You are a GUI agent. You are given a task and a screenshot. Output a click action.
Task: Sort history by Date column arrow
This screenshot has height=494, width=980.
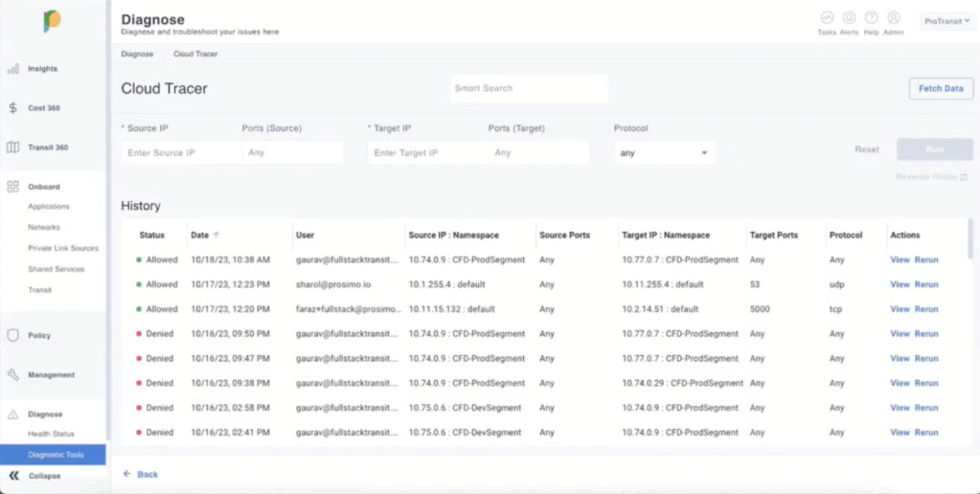216,235
